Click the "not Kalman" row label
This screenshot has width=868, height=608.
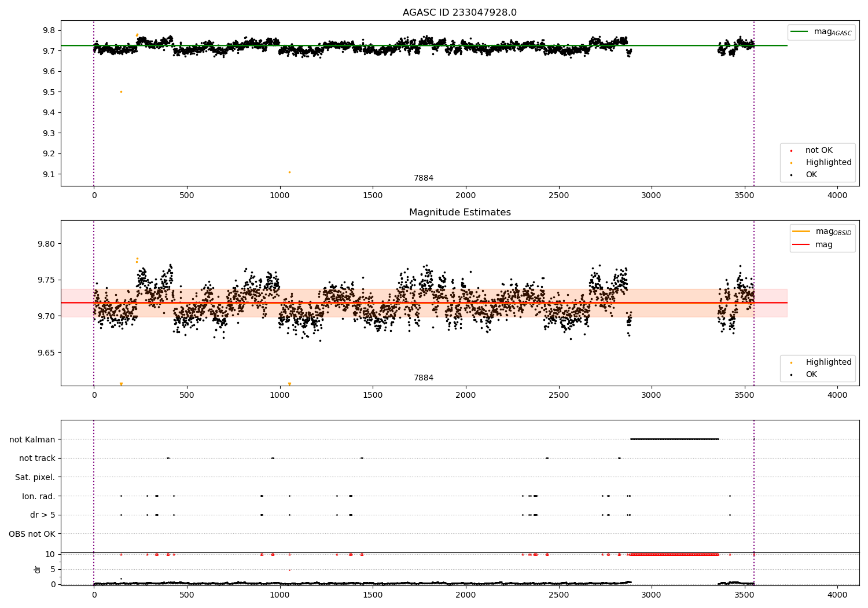(32, 439)
